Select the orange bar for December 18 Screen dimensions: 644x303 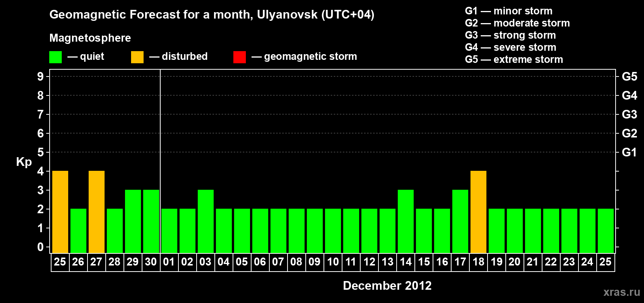[x=478, y=212]
